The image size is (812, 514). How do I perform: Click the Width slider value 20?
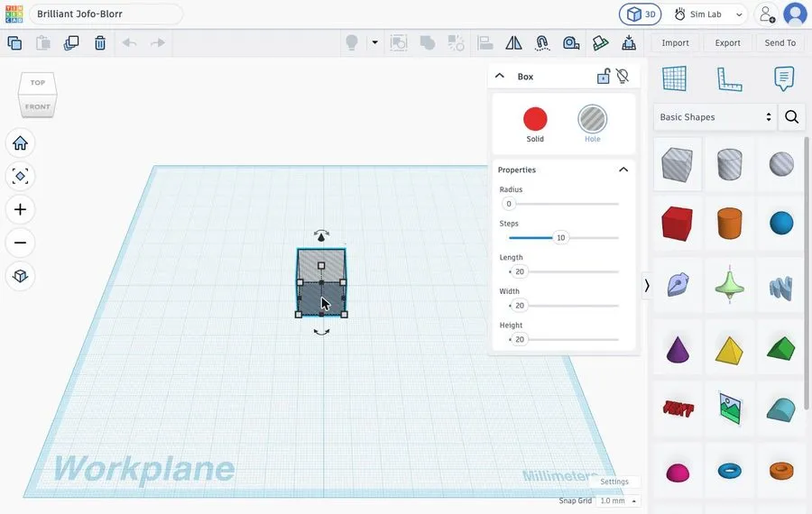click(x=520, y=306)
